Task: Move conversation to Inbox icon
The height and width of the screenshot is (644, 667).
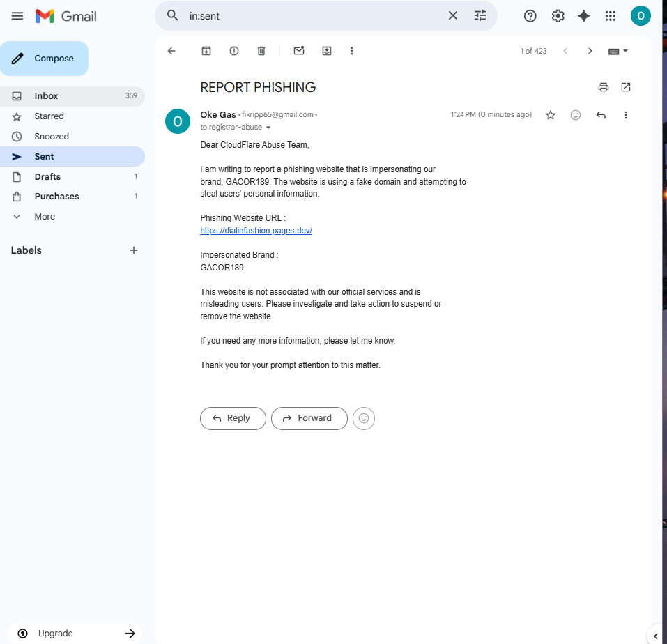Action: tap(327, 51)
